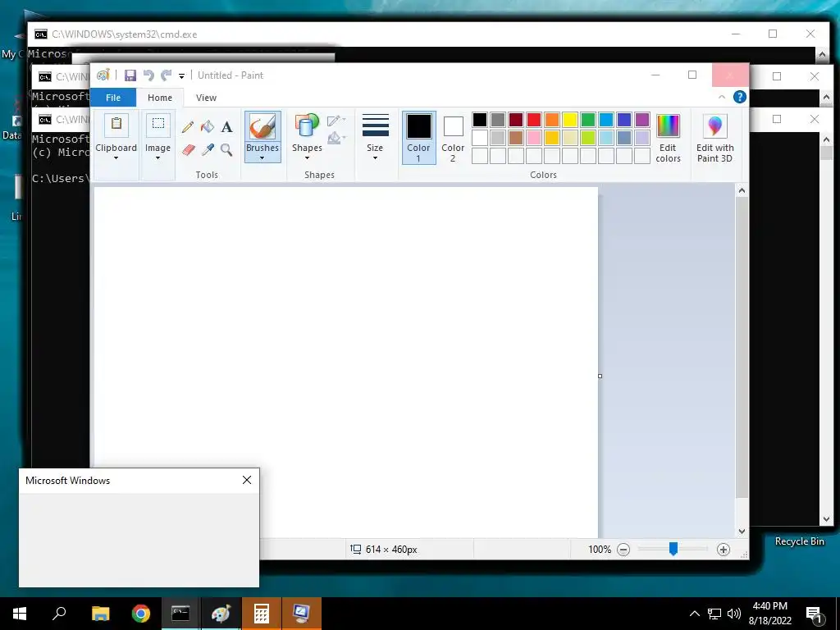The height and width of the screenshot is (630, 840).
Task: Pick the Eraser tool
Action: click(188, 149)
